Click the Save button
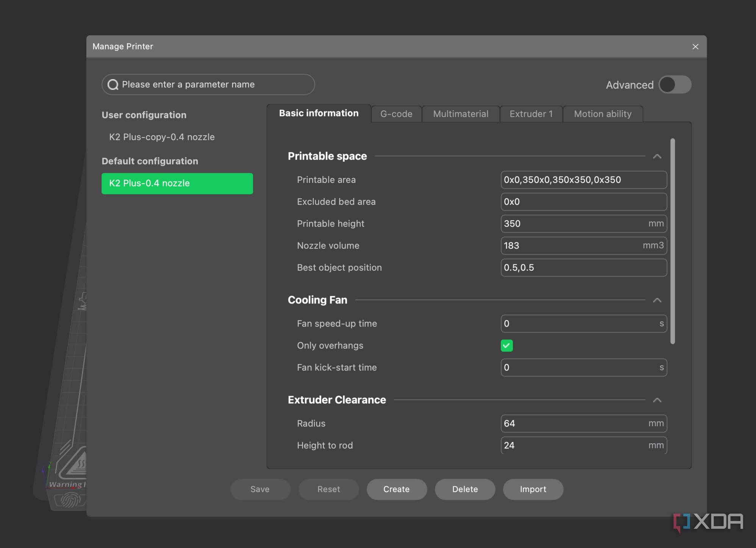 260,489
